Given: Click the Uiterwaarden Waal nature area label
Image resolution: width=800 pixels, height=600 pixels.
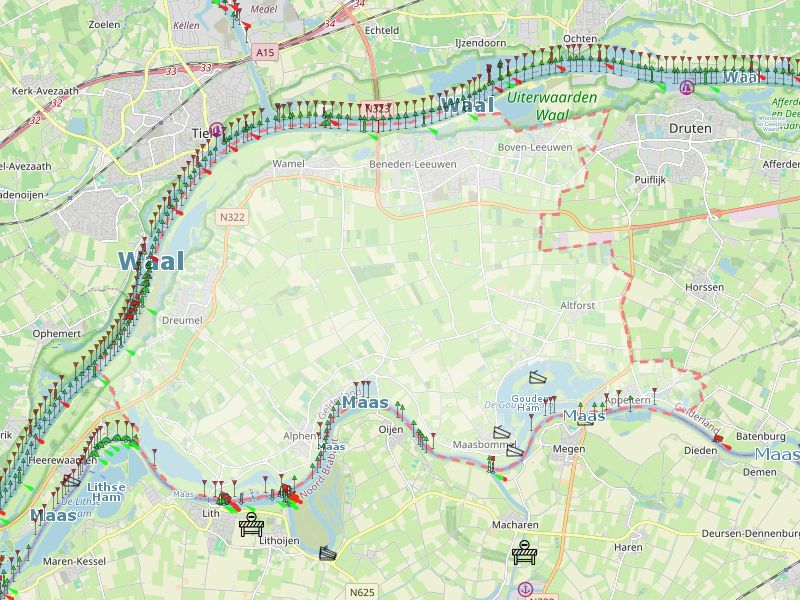Looking at the screenshot, I should pos(552,106).
